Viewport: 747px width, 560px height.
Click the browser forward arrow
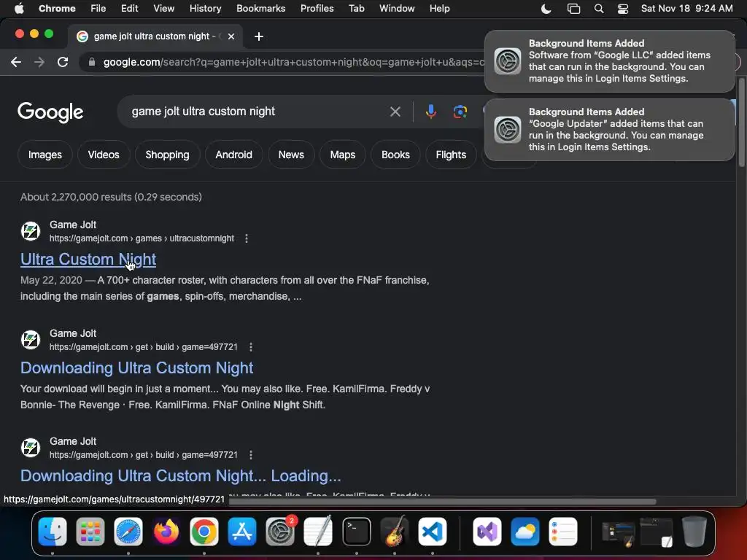click(39, 62)
